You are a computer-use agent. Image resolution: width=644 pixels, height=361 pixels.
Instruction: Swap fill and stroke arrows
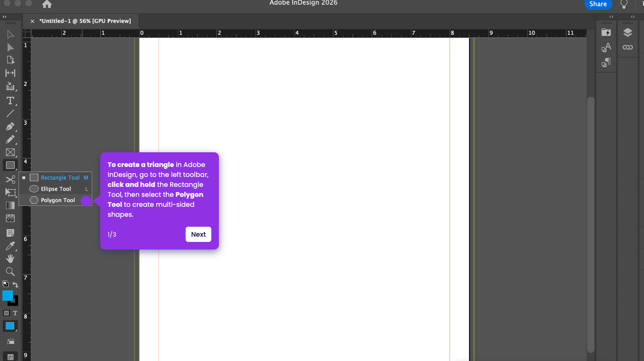pos(15,285)
